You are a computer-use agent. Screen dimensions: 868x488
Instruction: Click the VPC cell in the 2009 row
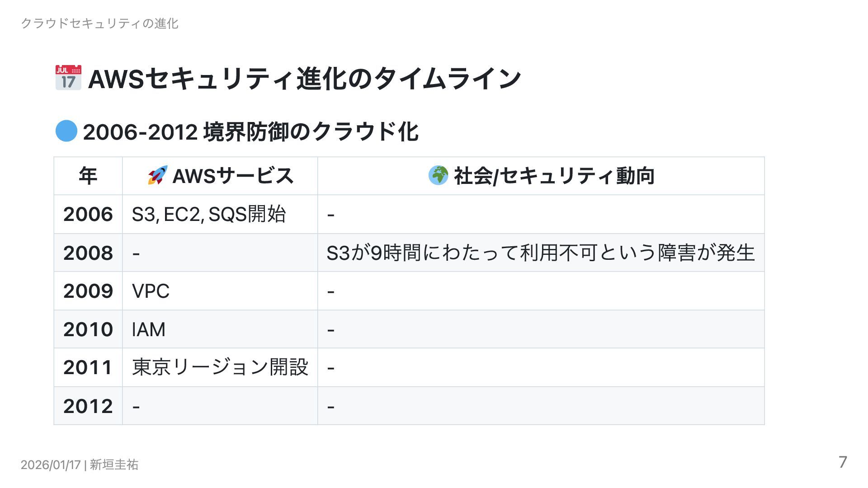click(x=151, y=291)
